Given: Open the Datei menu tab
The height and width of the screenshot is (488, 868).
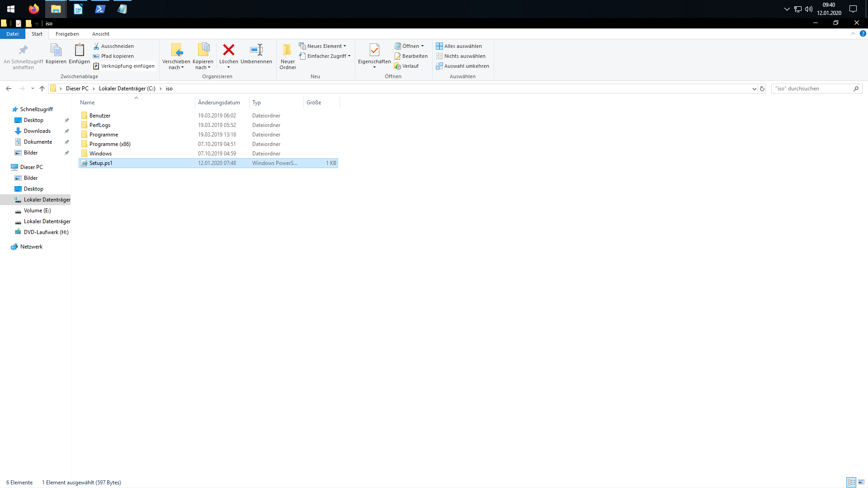Looking at the screenshot, I should pos(13,34).
